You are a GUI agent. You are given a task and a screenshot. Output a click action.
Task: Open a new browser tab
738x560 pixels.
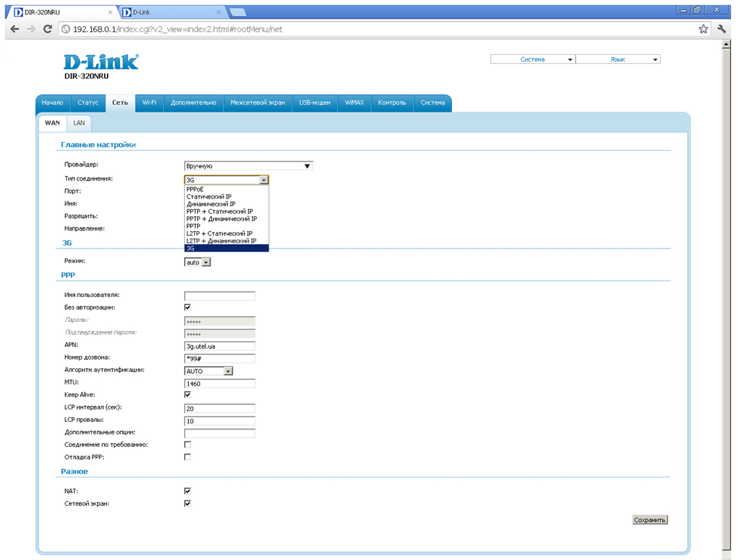click(x=237, y=12)
